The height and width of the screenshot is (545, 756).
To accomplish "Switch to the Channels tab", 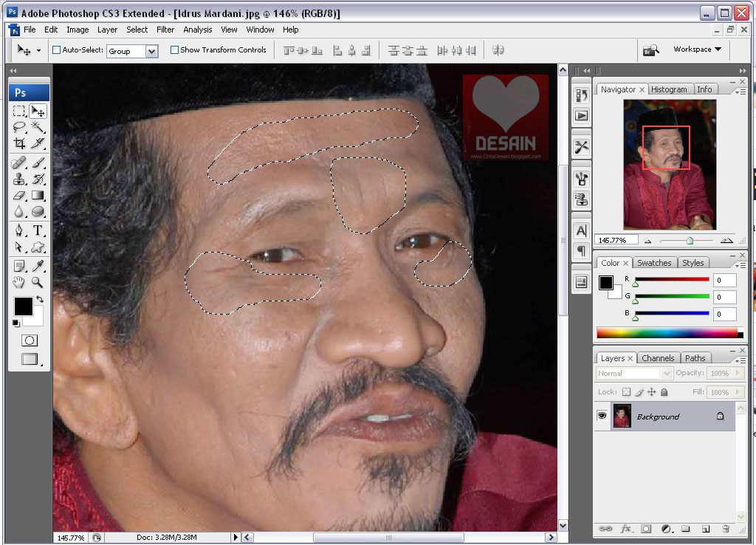I will (657, 358).
